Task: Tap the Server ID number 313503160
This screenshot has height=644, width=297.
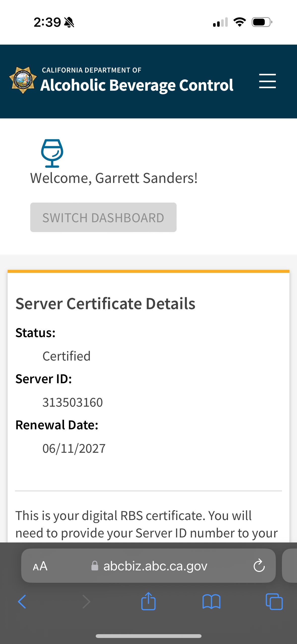Action: 73,402
